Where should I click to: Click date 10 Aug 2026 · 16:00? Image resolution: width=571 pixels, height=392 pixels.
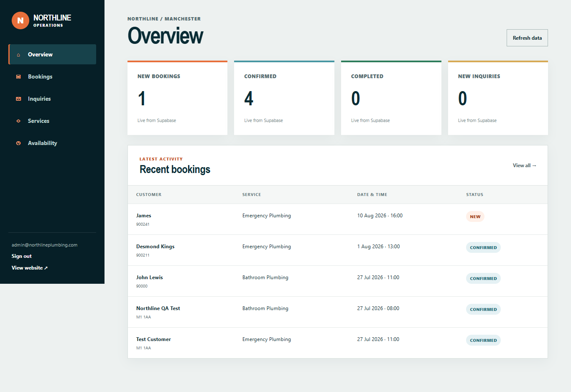380,216
